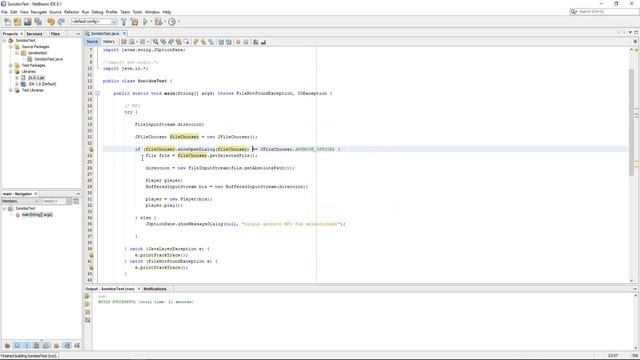The image size is (640, 360).
Task: Click the Debug Project toolbar icon
Action: (x=158, y=22)
